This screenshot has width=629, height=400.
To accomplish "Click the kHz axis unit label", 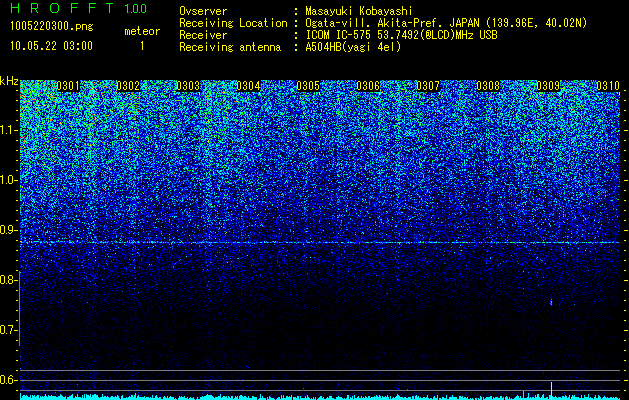I will click(9, 81).
